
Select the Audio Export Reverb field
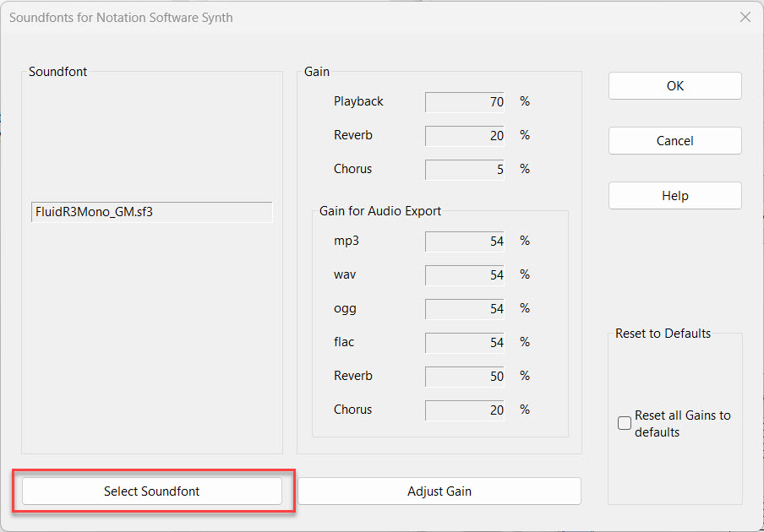464,377
